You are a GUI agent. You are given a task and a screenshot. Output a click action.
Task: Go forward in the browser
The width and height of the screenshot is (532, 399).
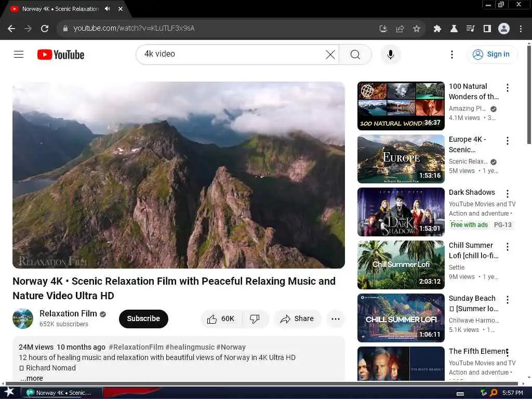(x=28, y=29)
